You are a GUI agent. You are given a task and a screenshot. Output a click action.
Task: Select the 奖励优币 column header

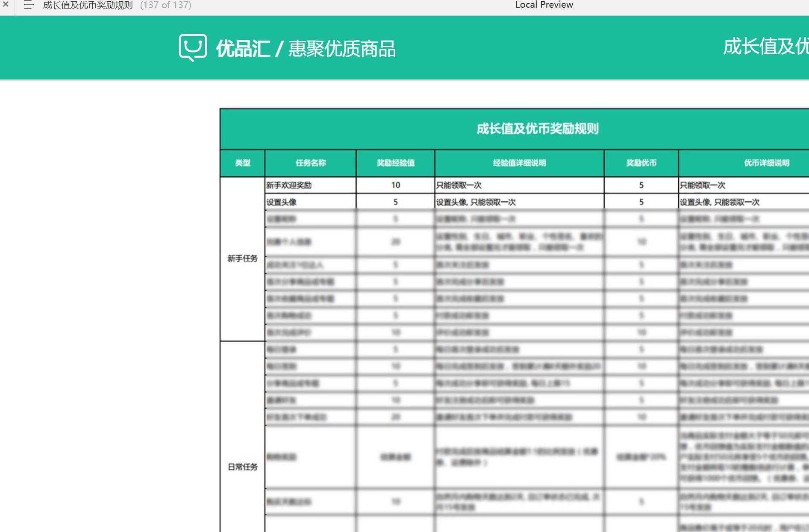pos(641,163)
